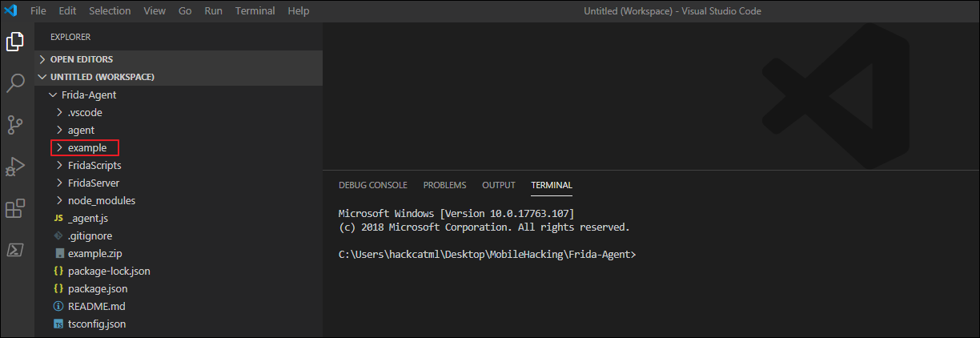Select the FridaScripts folder name
Viewport: 980px width, 338px height.
pyautogui.click(x=94, y=165)
